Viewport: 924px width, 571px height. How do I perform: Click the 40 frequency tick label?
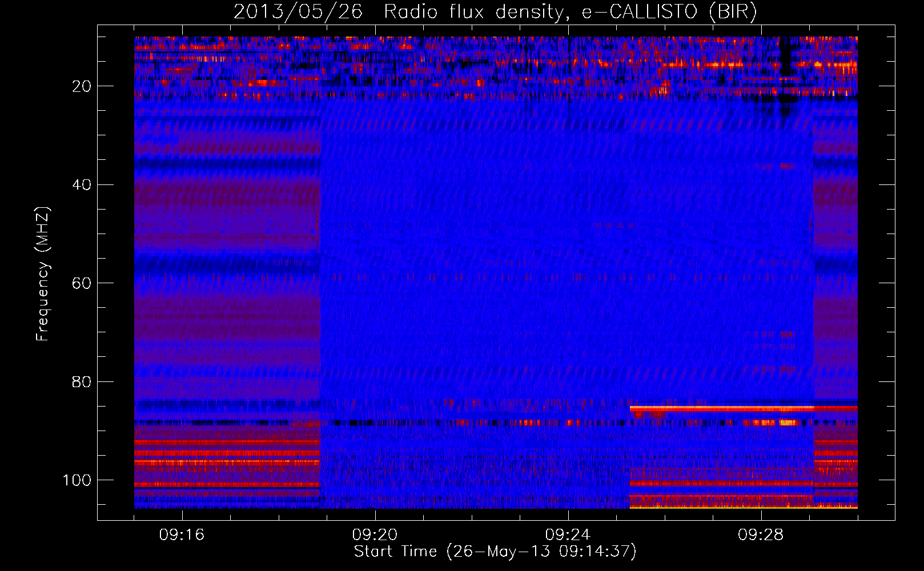tap(82, 185)
